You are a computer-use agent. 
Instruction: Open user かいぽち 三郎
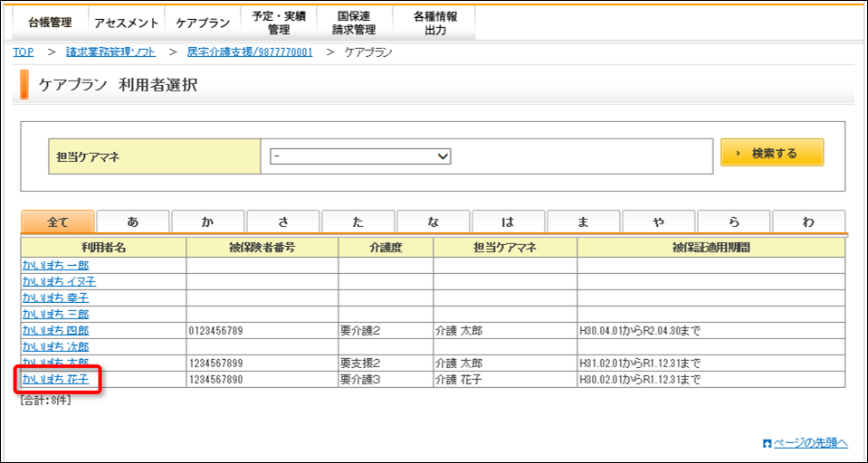coord(55,314)
